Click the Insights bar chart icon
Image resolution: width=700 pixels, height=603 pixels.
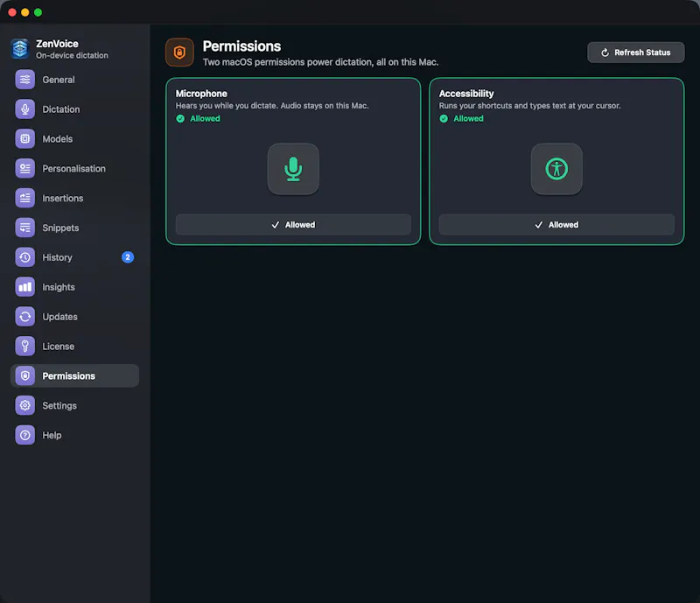25,287
